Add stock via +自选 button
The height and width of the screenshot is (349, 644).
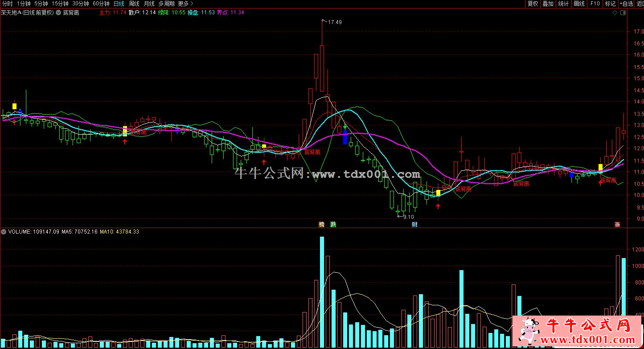click(x=626, y=4)
